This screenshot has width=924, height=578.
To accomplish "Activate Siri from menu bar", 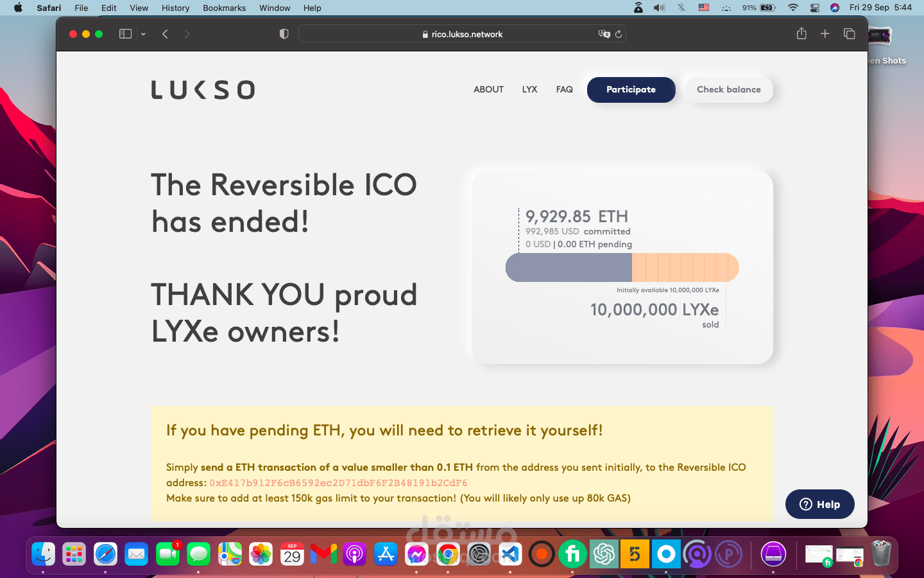I will click(835, 8).
